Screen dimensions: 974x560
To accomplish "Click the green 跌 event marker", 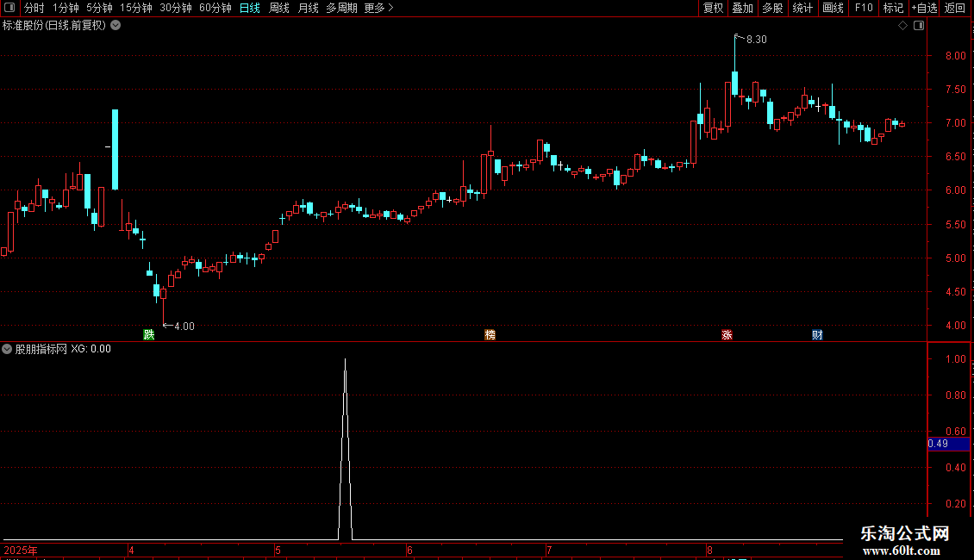I will [x=149, y=334].
